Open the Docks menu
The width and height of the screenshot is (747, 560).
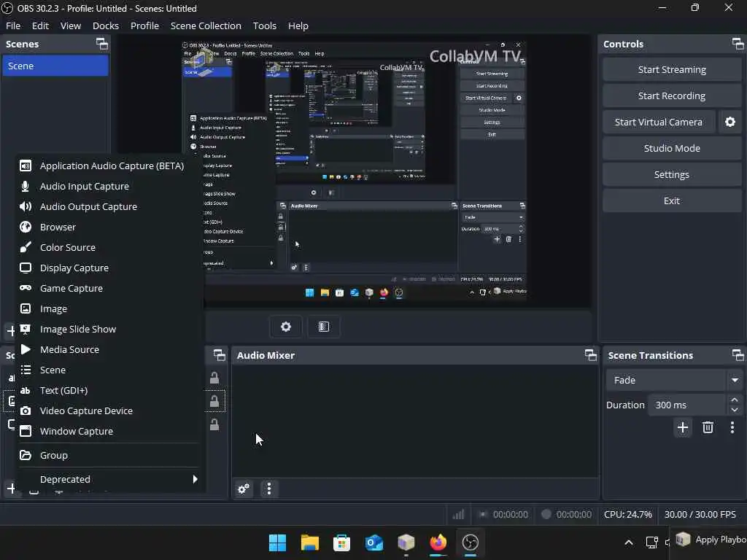106,26
